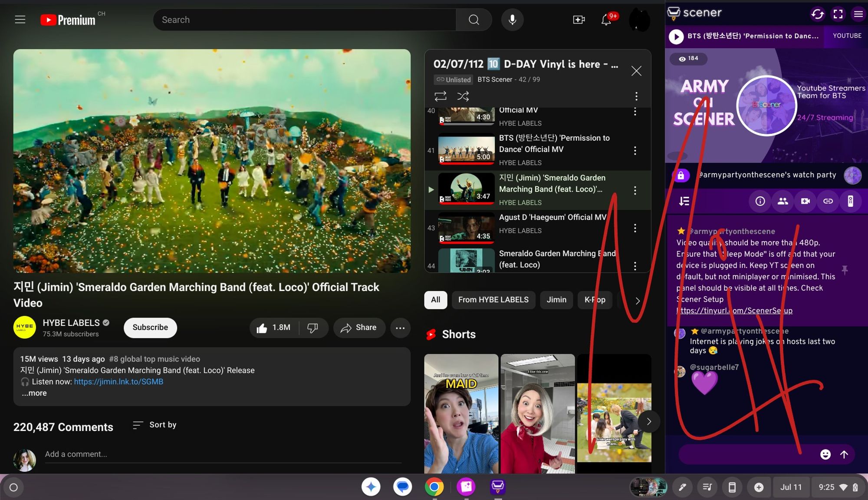Select the Jimin filter chip
This screenshot has height=500, width=868.
556,300
